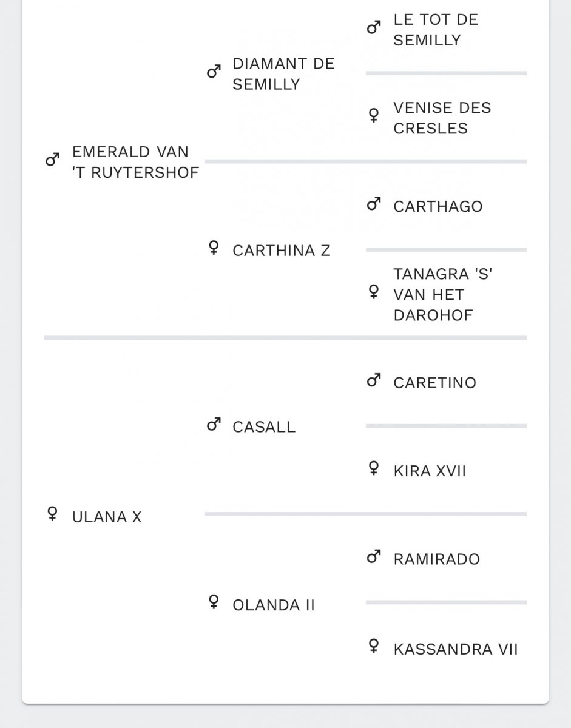Click the male icon beside Diamant De Semilly

point(213,73)
